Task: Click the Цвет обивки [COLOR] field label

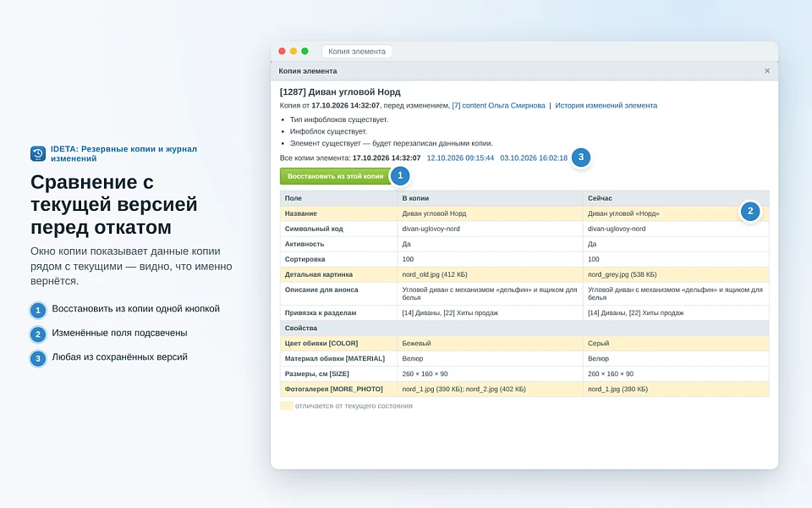Action: pos(321,343)
